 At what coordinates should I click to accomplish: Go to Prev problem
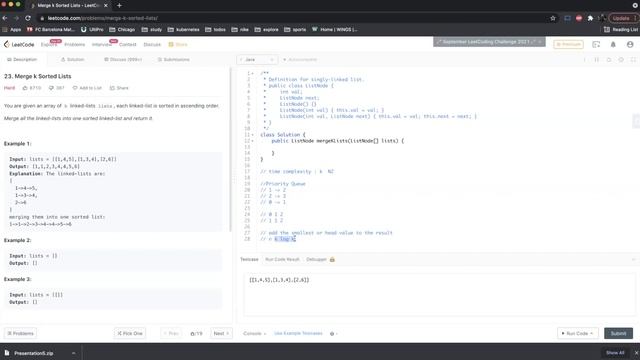[171, 333]
